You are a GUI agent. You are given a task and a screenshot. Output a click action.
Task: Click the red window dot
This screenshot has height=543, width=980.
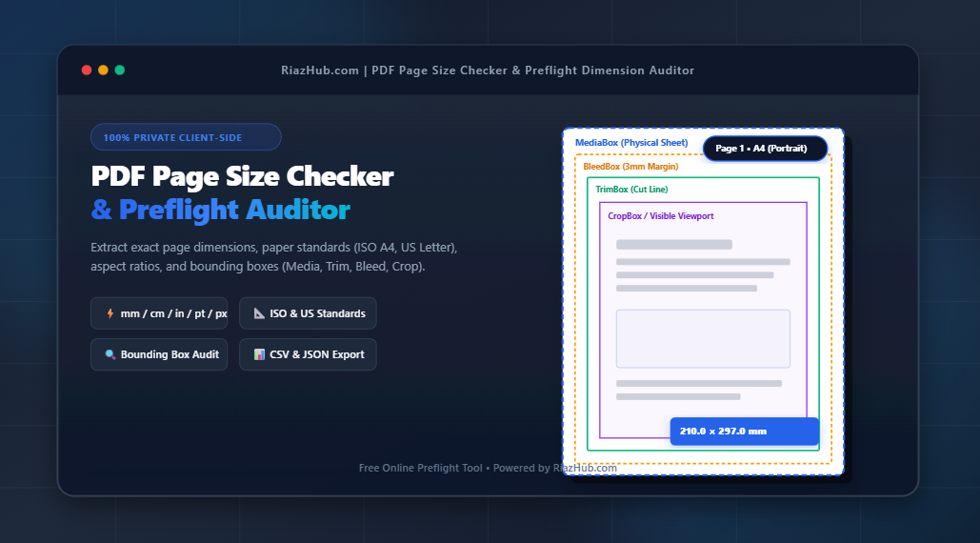[x=87, y=70]
